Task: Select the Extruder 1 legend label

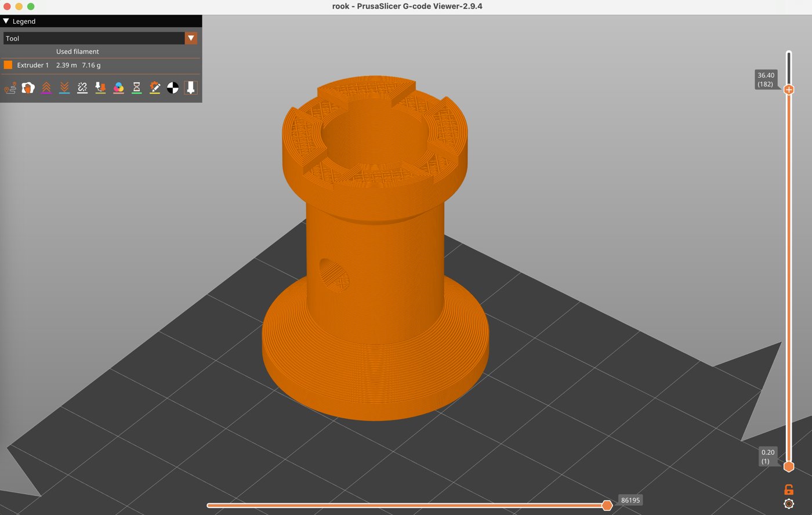Action: [x=33, y=65]
